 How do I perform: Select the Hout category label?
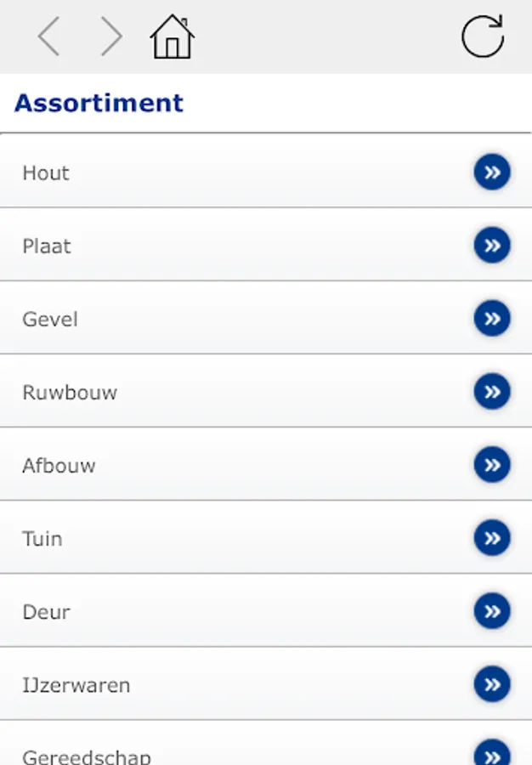coord(46,173)
